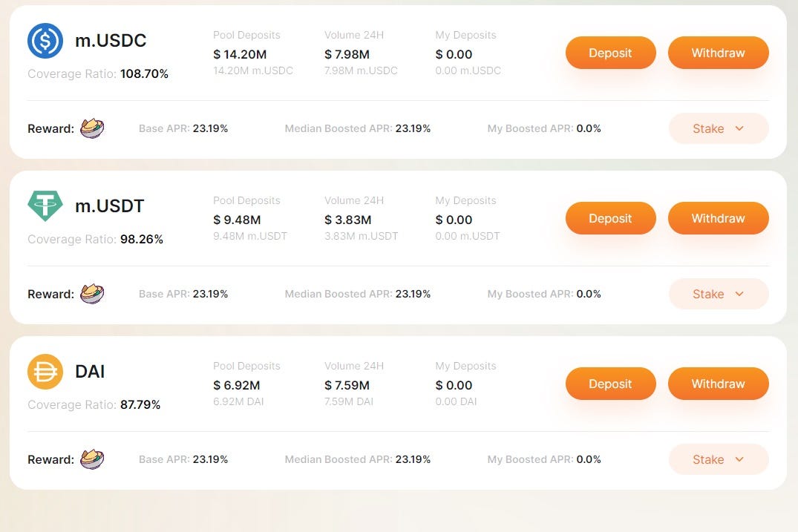This screenshot has width=798, height=532.
Task: Deposit into the DAI pool
Action: click(x=610, y=384)
